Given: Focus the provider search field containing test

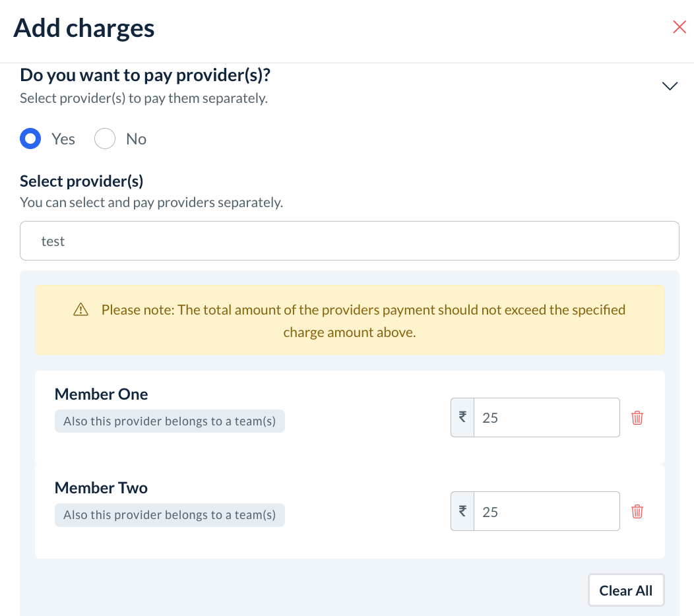Looking at the screenshot, I should coord(349,241).
